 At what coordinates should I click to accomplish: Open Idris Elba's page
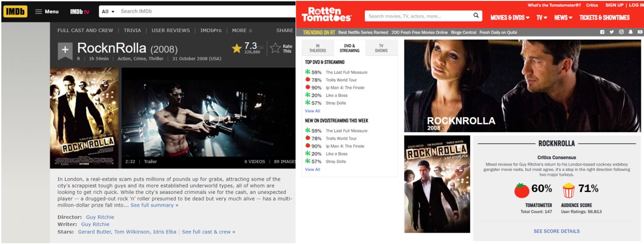(165, 232)
